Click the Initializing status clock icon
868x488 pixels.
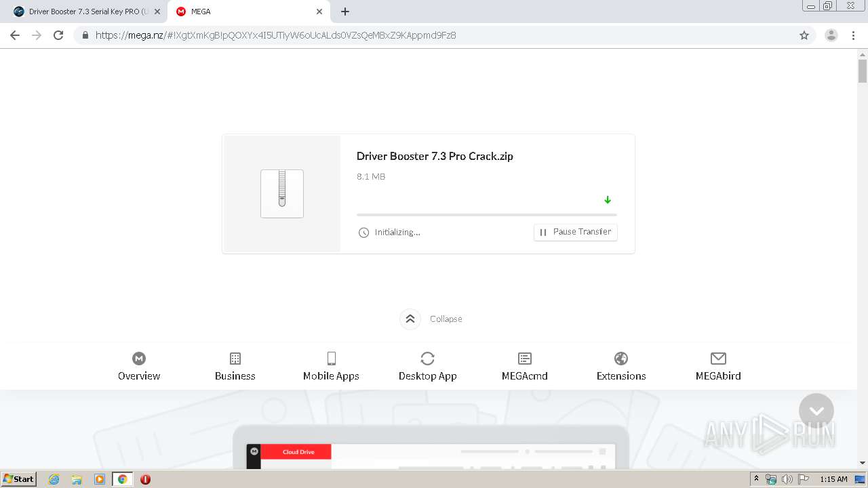[x=363, y=232]
